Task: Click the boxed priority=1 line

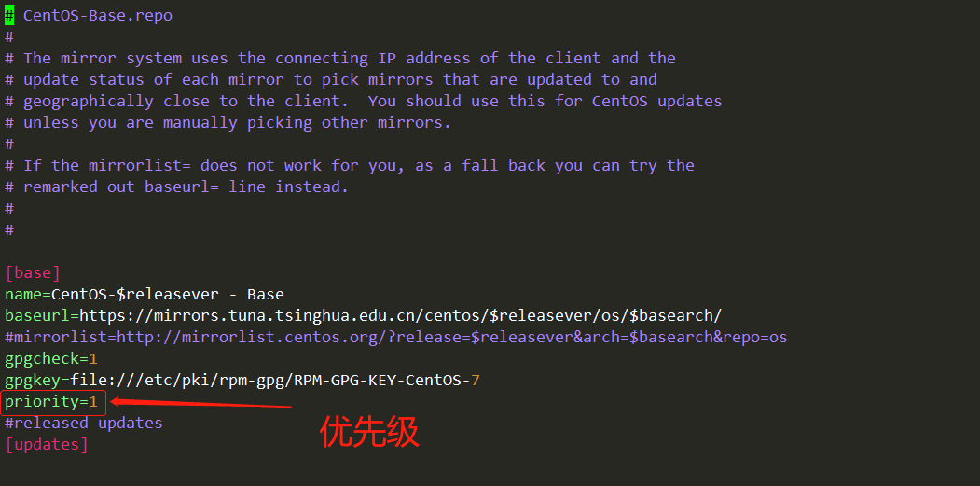Action: tap(54, 402)
